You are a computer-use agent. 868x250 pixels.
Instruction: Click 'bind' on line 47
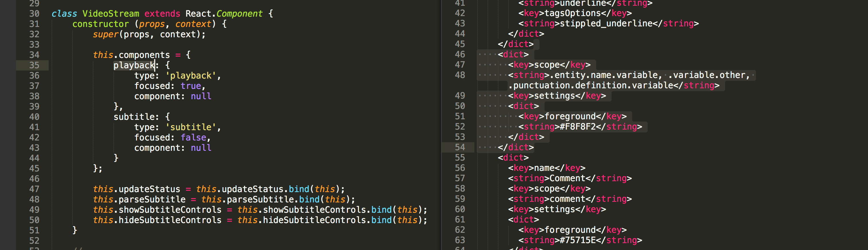point(299,189)
